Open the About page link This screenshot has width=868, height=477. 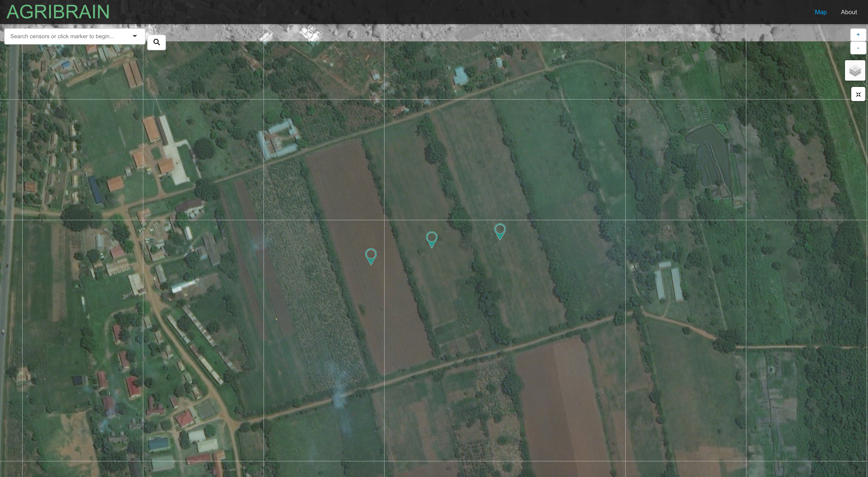click(848, 12)
